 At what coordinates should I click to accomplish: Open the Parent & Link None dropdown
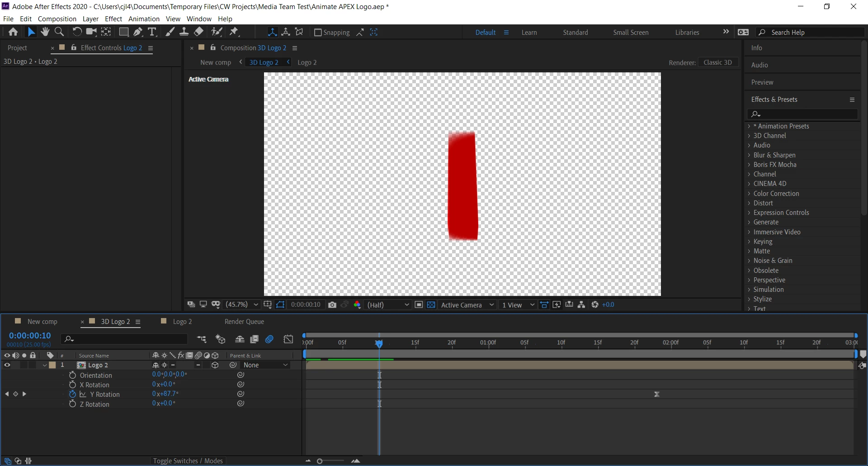[265, 365]
